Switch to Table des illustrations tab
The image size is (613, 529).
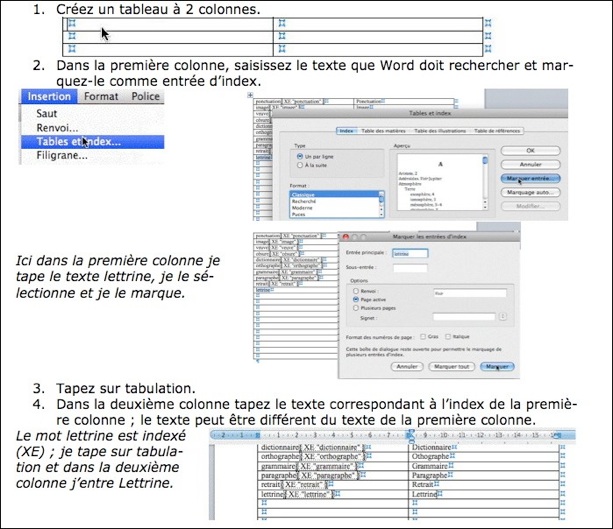(438, 131)
